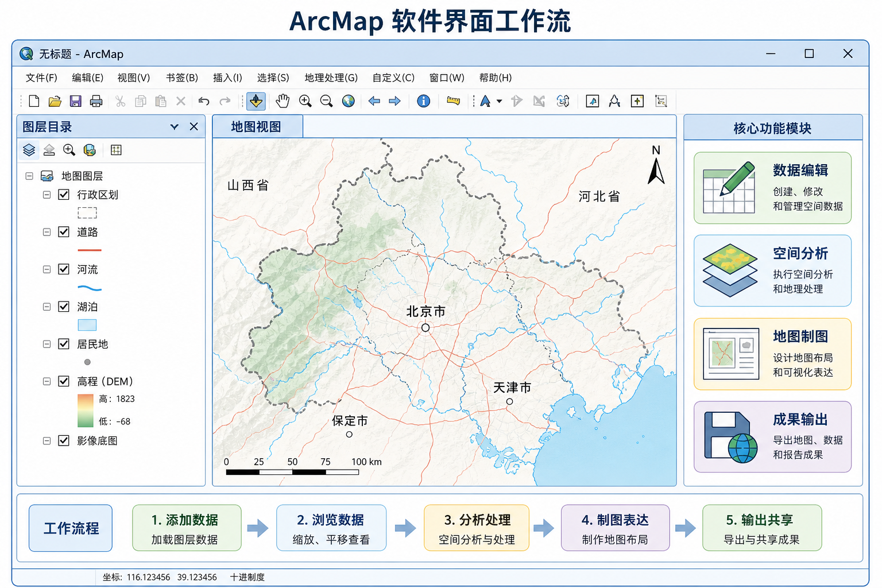The image size is (882, 588).
Task: Click the 地图制图 module card
Action: (772, 354)
